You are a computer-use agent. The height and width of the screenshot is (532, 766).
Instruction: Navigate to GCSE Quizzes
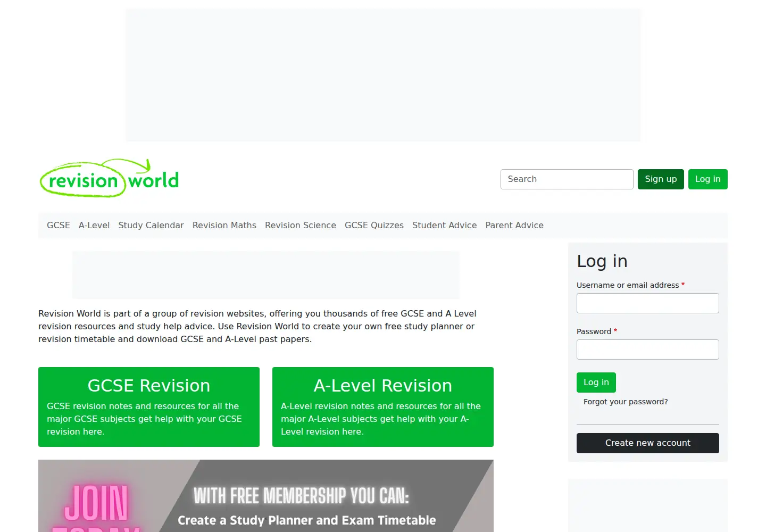pos(374,225)
